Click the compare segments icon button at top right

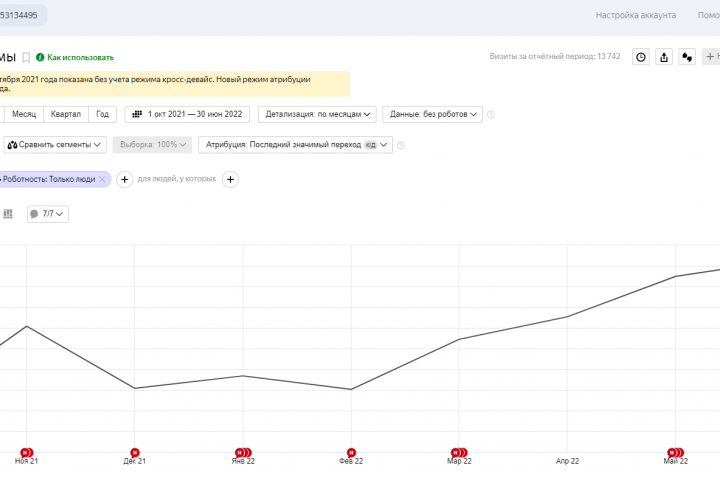point(687,57)
